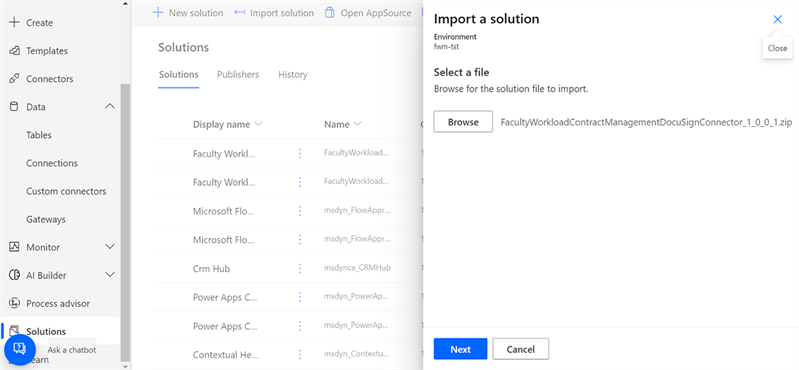Viewport: 799px width, 370px height.
Task: Click the Ask a chatbot button
Action: tap(20, 350)
